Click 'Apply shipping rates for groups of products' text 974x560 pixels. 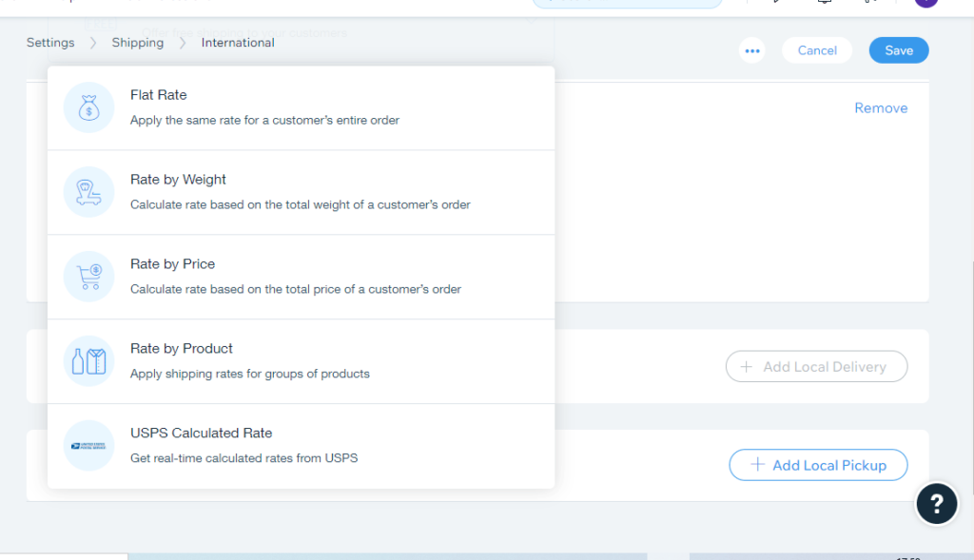coord(250,373)
